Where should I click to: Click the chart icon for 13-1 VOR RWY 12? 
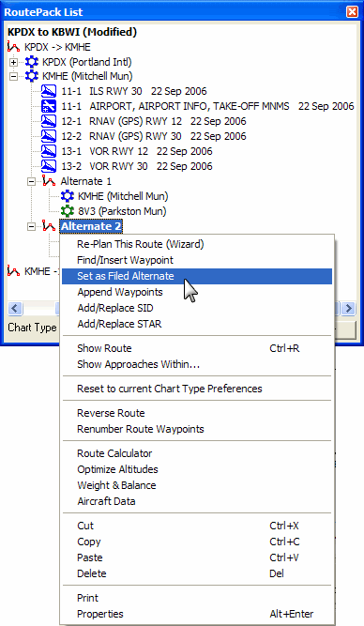click(x=49, y=151)
